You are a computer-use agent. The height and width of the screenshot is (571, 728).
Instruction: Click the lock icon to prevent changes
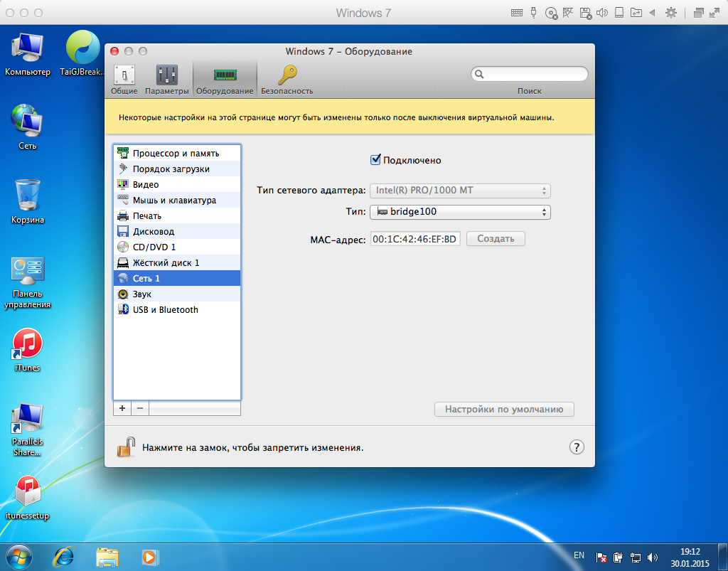126,447
